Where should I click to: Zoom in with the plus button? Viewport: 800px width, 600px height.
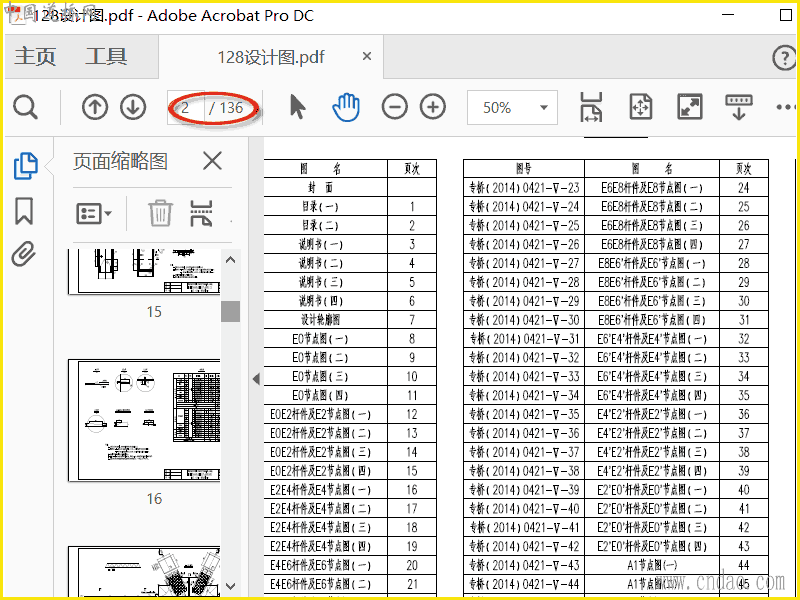coord(433,107)
